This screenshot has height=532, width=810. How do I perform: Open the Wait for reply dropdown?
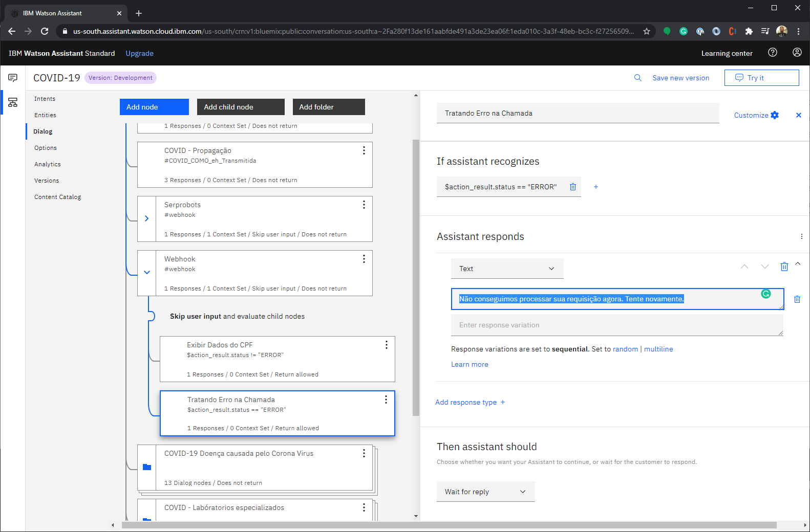pyautogui.click(x=486, y=492)
